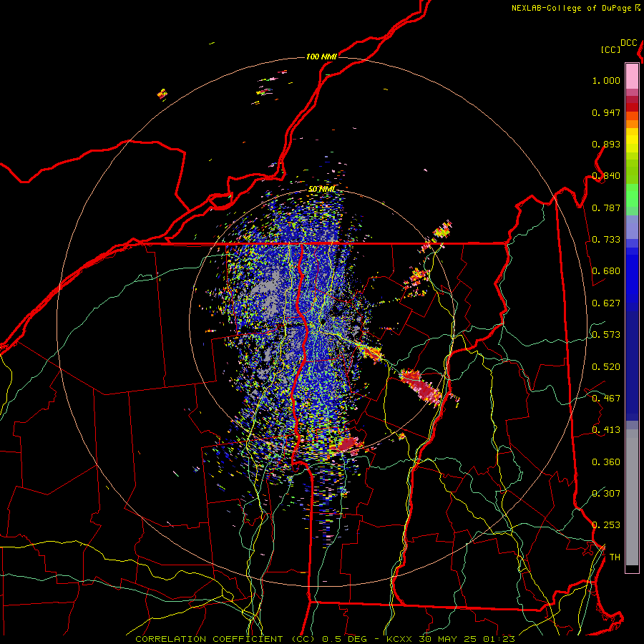Select the 0.520 scale value
Viewport: 644px width, 644px height.
coord(606,367)
